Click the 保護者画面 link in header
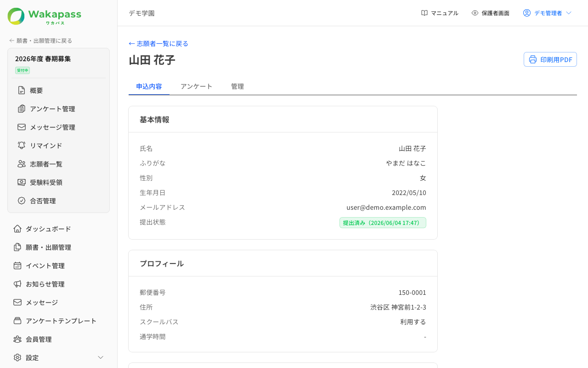 click(490, 13)
